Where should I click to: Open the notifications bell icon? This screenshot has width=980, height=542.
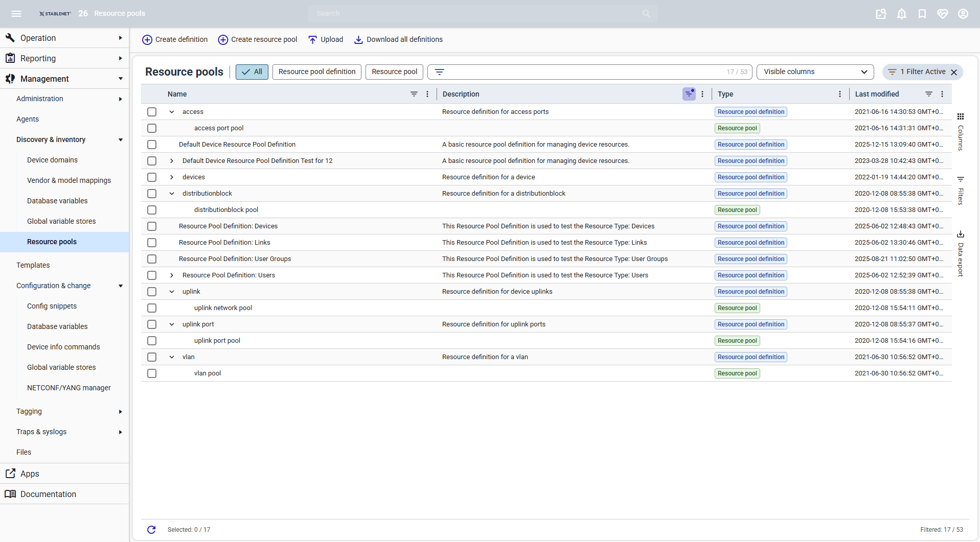tap(902, 14)
